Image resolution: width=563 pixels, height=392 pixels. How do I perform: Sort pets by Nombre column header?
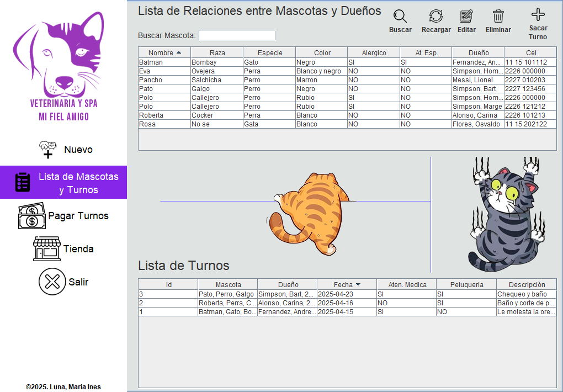click(164, 53)
